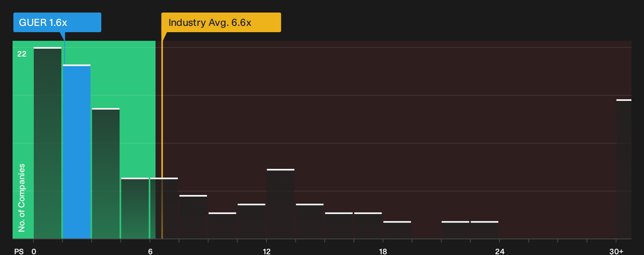The image size is (644, 255).
Task: Click the Industry Avg. 6.6x label
Action: click(221, 22)
